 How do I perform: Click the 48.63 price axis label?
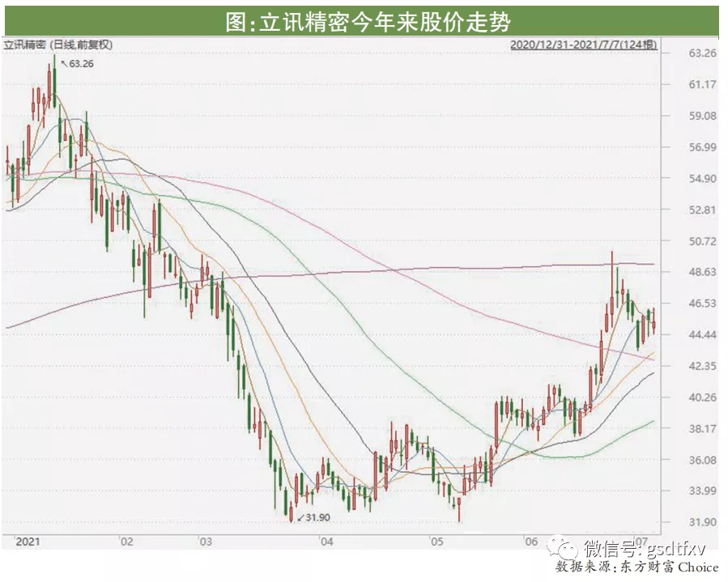tap(702, 272)
